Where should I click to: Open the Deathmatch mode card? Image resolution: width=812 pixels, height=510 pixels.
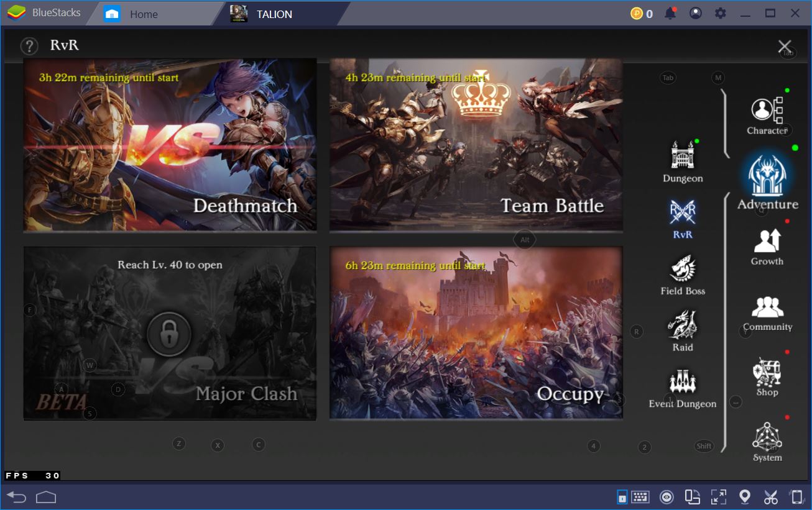click(x=170, y=145)
